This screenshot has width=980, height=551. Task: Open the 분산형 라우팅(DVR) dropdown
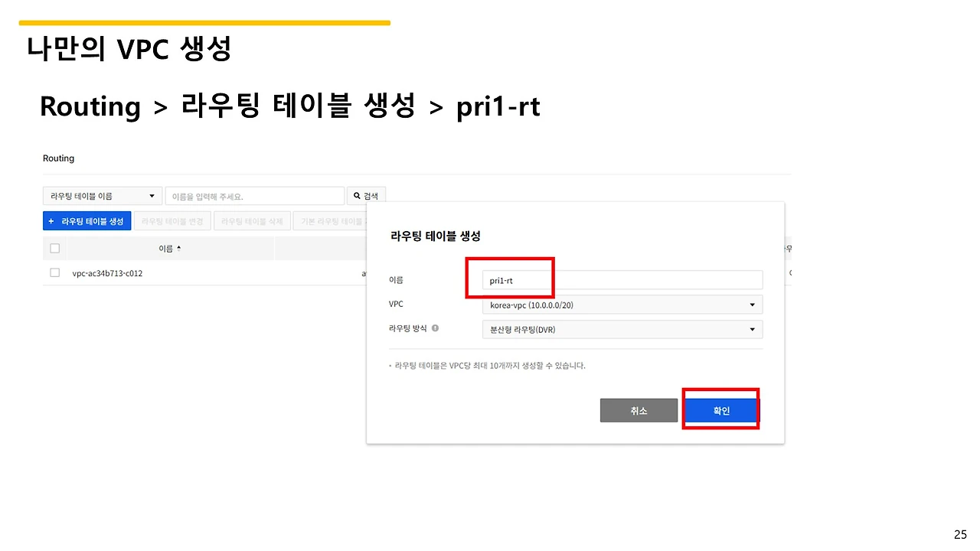622,329
